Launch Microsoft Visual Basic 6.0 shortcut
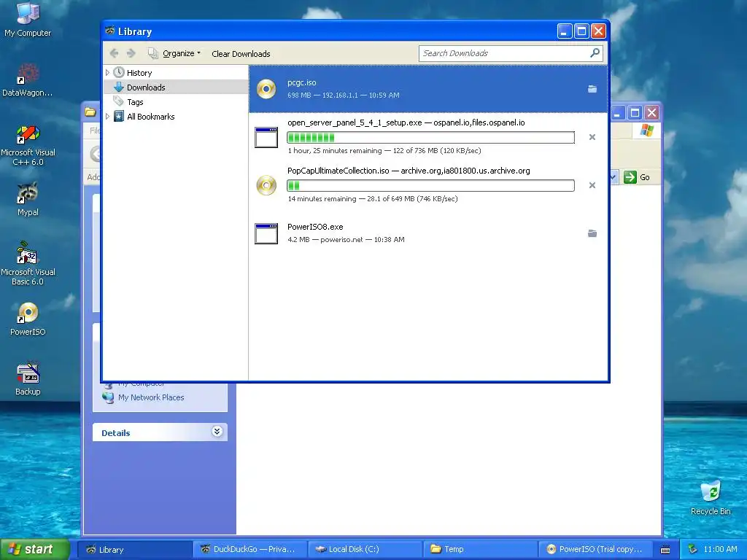This screenshot has height=560, width=747. 28,264
